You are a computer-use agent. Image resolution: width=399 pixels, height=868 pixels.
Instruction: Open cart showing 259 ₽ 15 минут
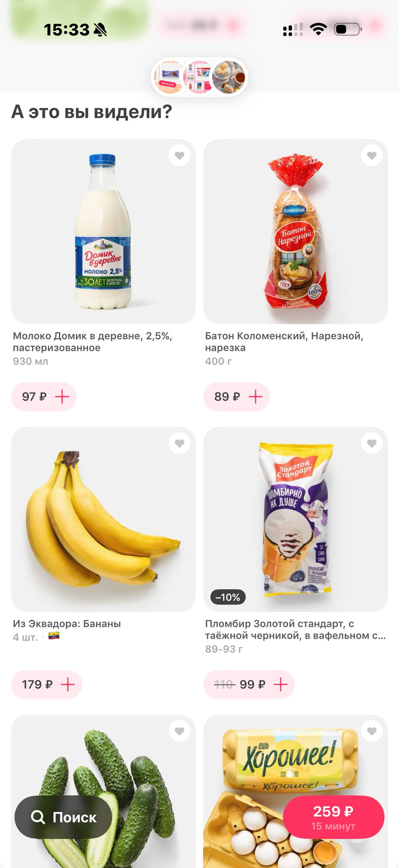(334, 817)
